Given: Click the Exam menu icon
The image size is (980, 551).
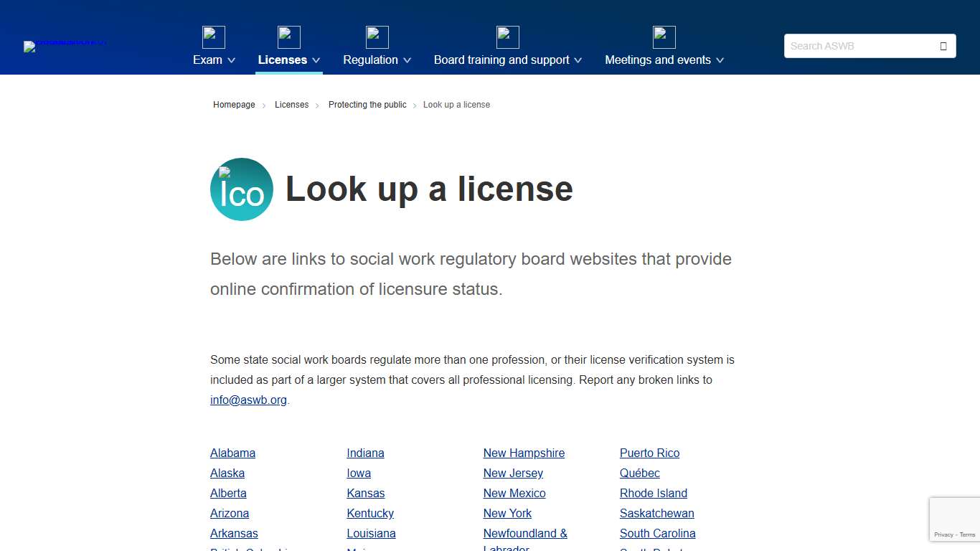Looking at the screenshot, I should [213, 37].
